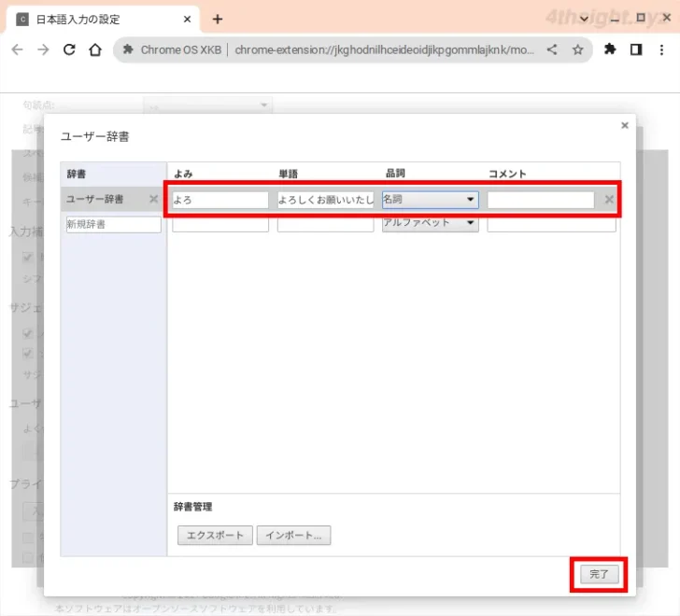The width and height of the screenshot is (680, 616).
Task: Click the empty 単語 field in new row
Action: click(325, 225)
